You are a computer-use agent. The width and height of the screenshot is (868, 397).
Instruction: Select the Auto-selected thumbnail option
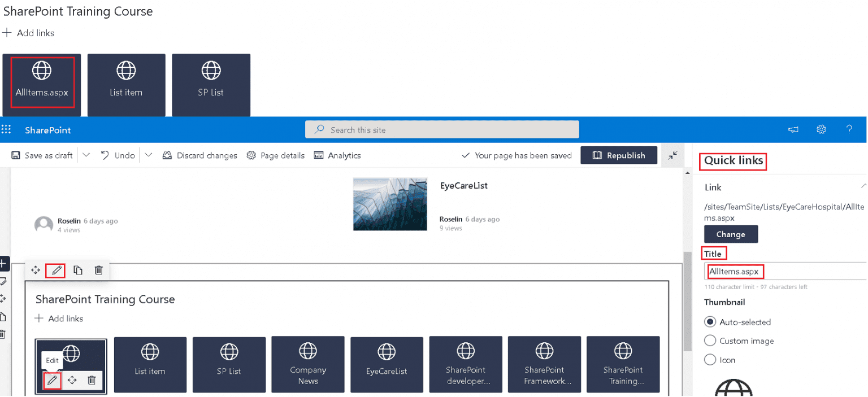pos(710,322)
